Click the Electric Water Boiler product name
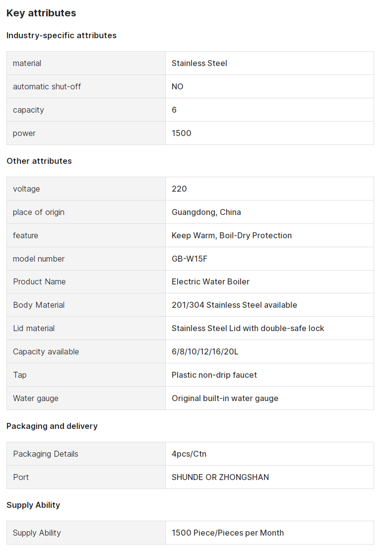392x552 pixels. pyautogui.click(x=210, y=281)
